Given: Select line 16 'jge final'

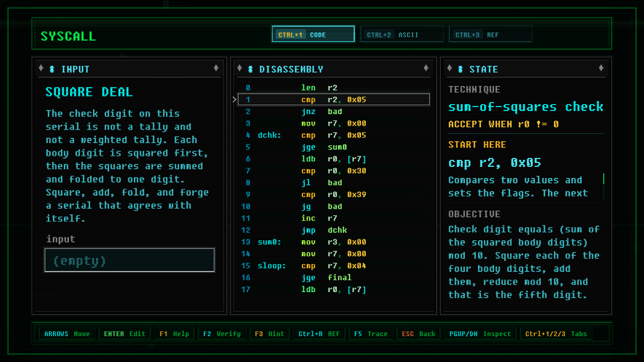Looking at the screenshot, I should pyautogui.click(x=334, y=278).
